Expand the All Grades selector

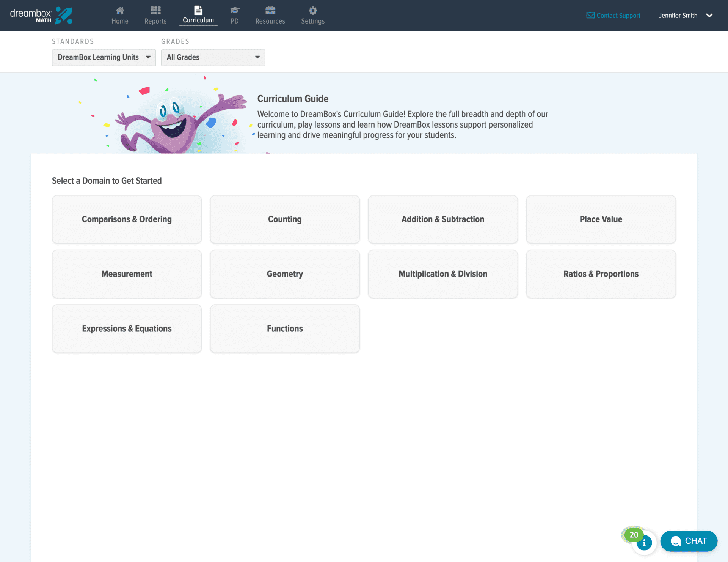pos(213,57)
